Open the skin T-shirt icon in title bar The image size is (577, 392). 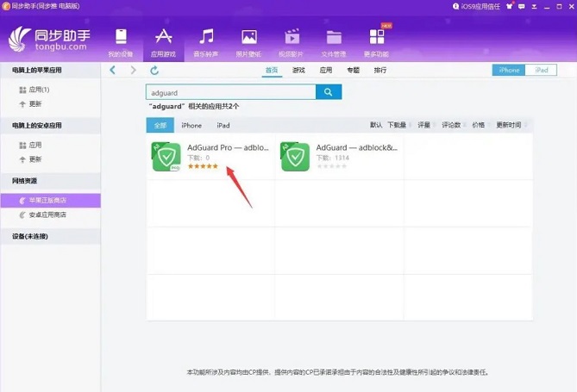509,6
